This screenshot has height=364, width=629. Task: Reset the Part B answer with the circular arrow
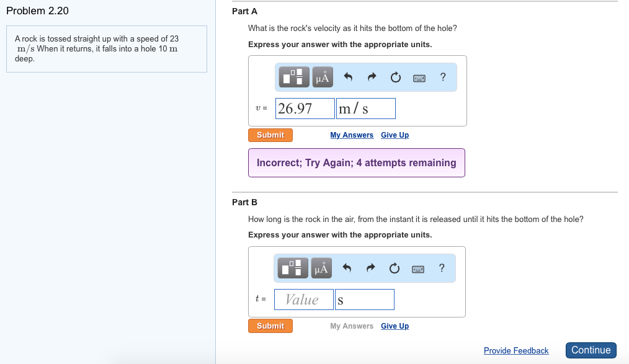click(395, 269)
